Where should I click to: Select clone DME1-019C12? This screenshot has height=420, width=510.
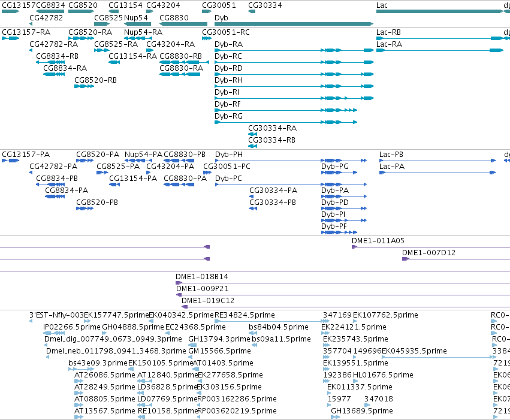[x=208, y=301]
